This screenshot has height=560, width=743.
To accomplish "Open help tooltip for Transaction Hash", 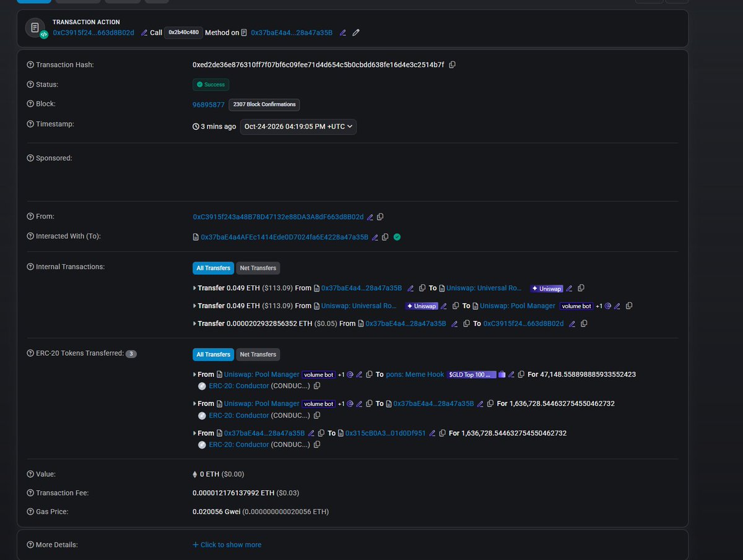I will [30, 65].
